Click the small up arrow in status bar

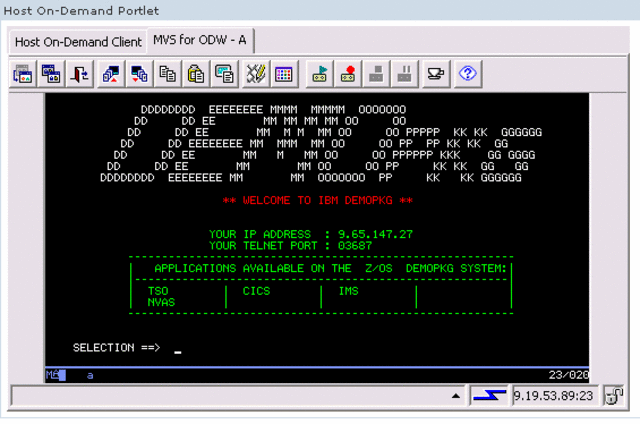click(x=456, y=396)
